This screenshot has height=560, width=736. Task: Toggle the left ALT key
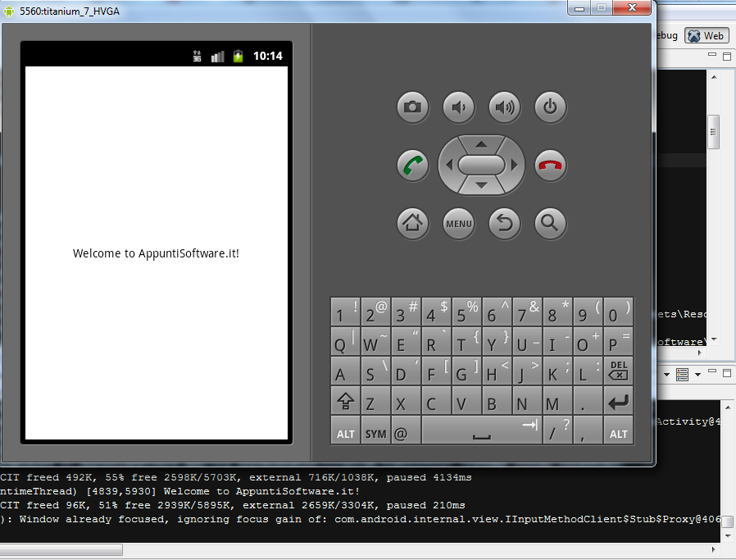pyautogui.click(x=346, y=430)
